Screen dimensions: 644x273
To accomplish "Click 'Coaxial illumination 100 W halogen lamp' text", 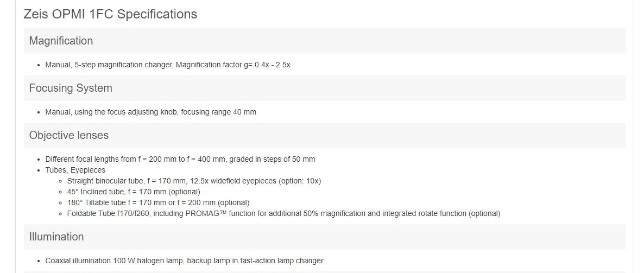I will click(114, 261).
